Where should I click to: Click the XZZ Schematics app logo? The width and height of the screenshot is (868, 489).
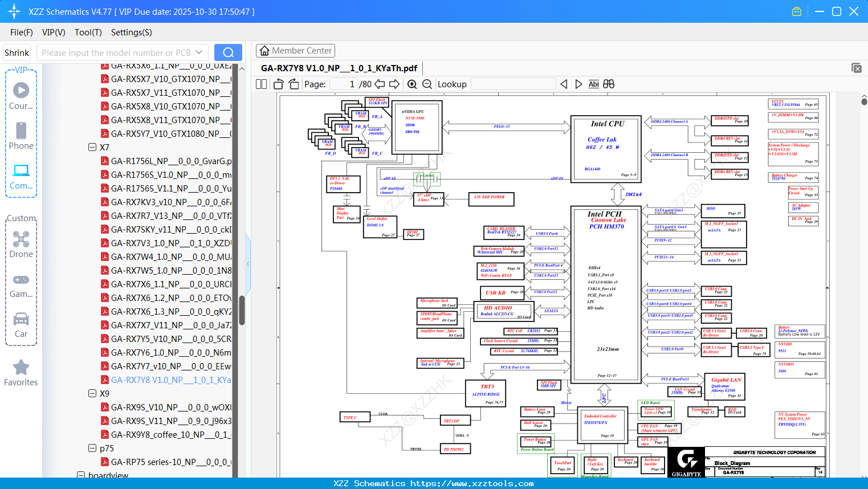coord(14,11)
